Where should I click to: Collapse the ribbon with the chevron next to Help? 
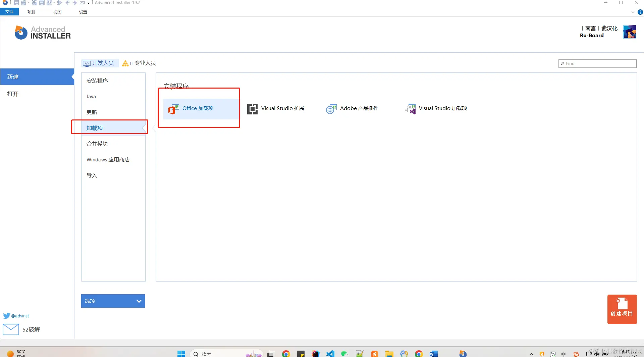(x=633, y=12)
